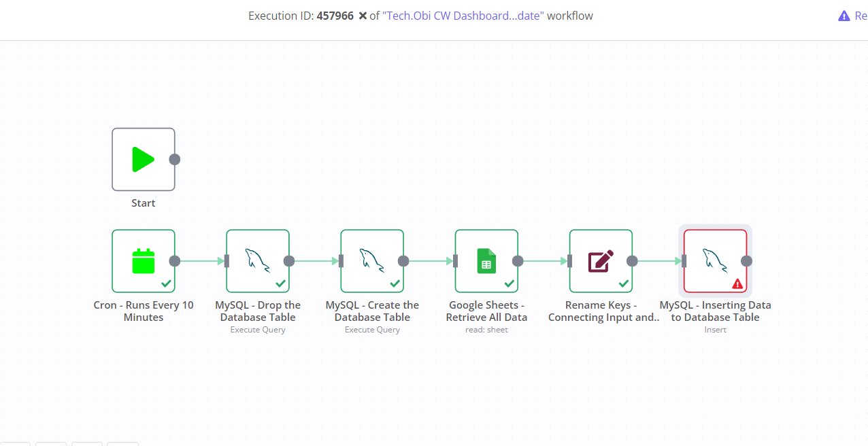Select the Start node play icon
Image resolution: width=868 pixels, height=446 pixels.
pyautogui.click(x=143, y=159)
